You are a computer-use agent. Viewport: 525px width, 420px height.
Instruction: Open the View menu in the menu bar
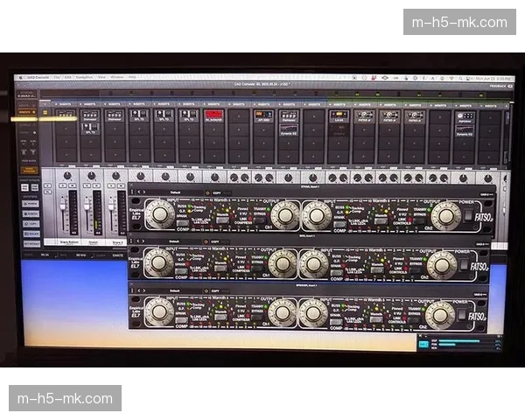click(x=101, y=77)
